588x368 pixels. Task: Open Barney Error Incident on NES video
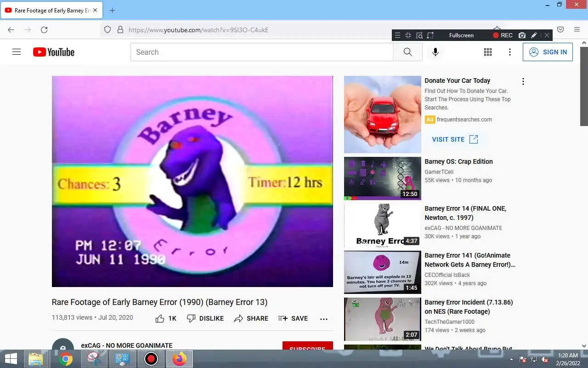pos(469,307)
